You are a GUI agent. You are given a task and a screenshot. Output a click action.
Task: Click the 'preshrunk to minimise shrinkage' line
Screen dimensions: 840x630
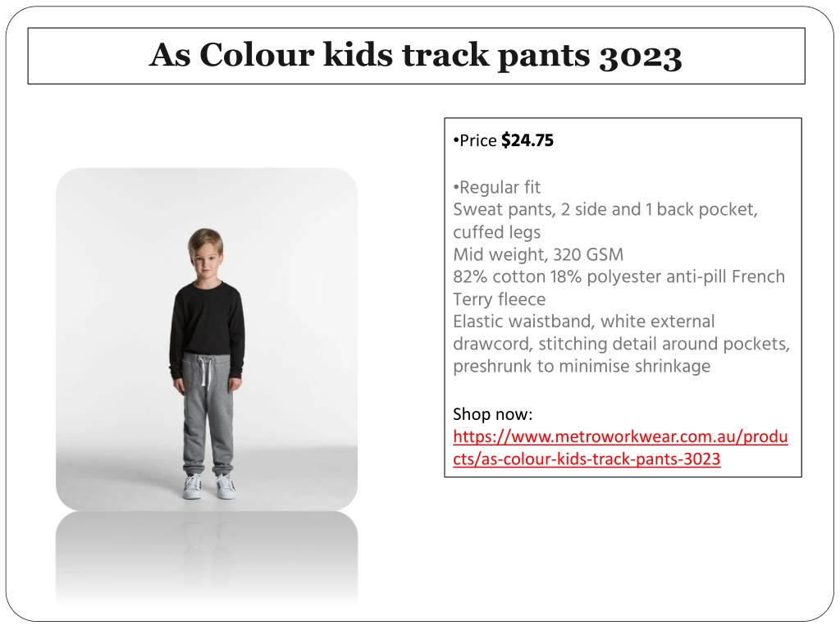point(582,367)
